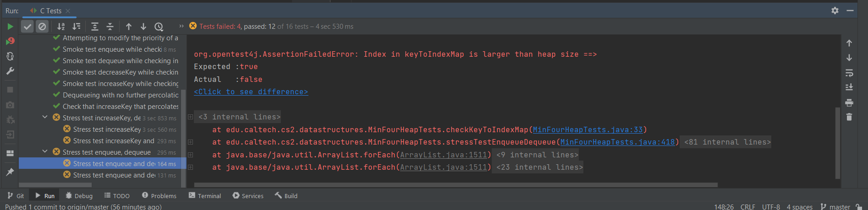Screen dimensions: 868x210
Task: Open the Problems tool window tab
Action: 159,196
